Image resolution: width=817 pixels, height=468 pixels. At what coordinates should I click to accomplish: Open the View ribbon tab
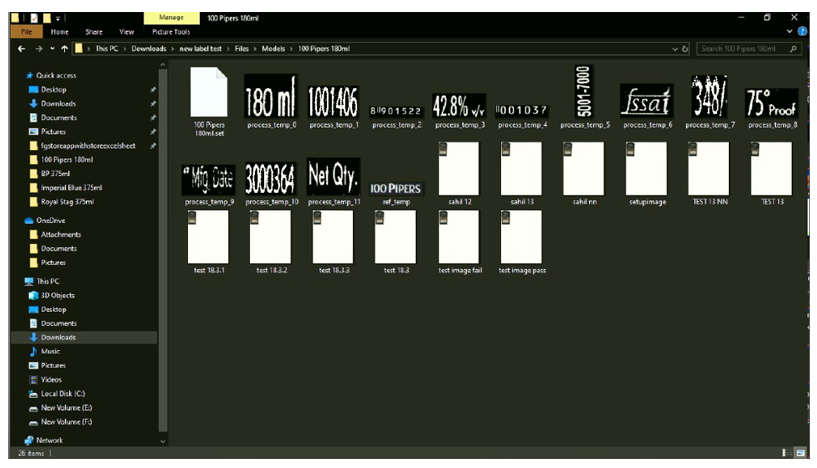[125, 32]
